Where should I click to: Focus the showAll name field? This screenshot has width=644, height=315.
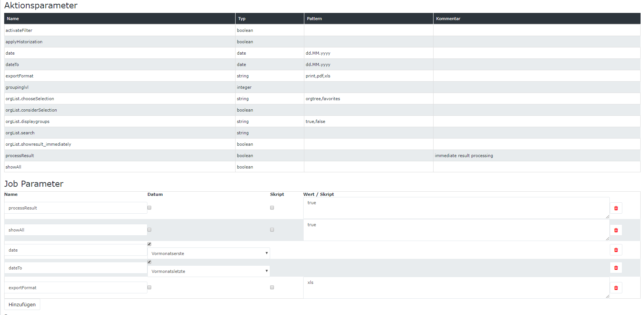tap(76, 230)
